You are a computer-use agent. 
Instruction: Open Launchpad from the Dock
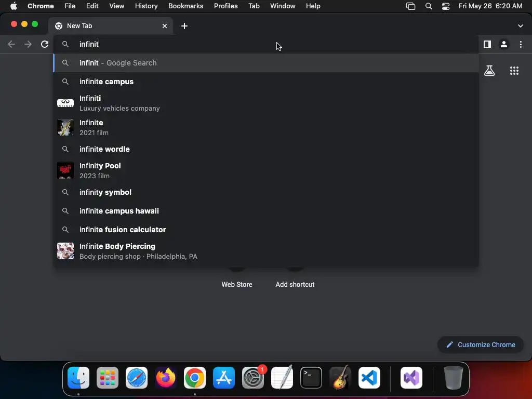click(x=108, y=378)
